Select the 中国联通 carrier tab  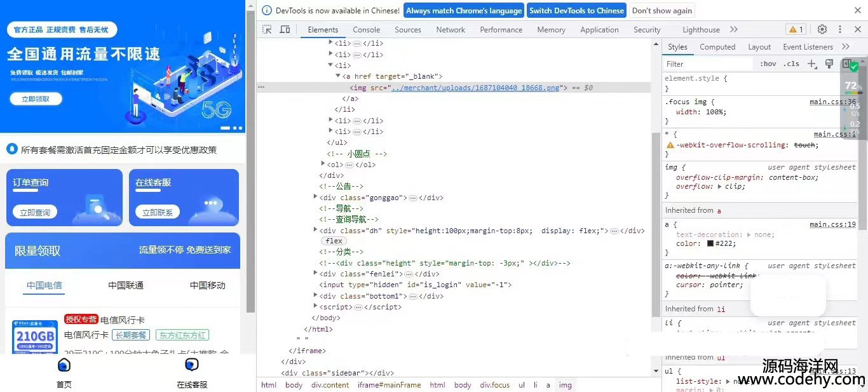pyautogui.click(x=126, y=285)
